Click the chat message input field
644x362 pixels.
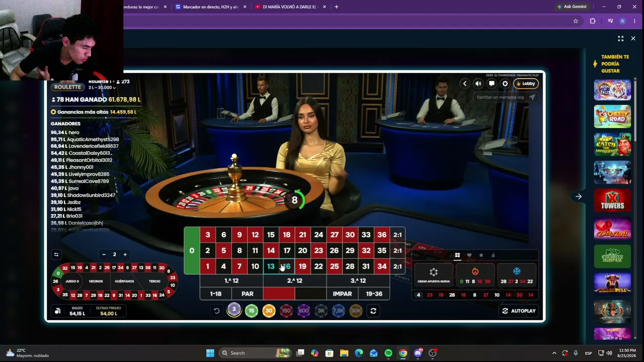point(501,97)
